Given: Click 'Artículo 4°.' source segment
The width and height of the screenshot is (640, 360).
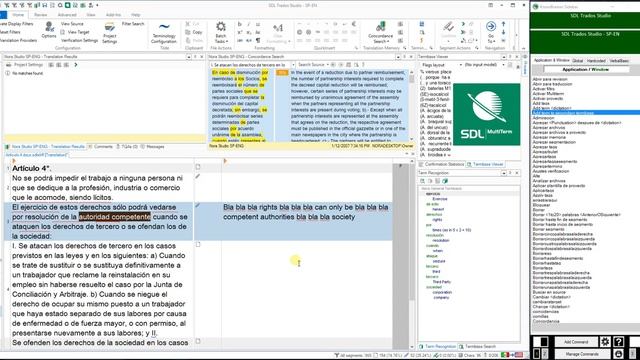Looking at the screenshot, I should pos(32,168).
